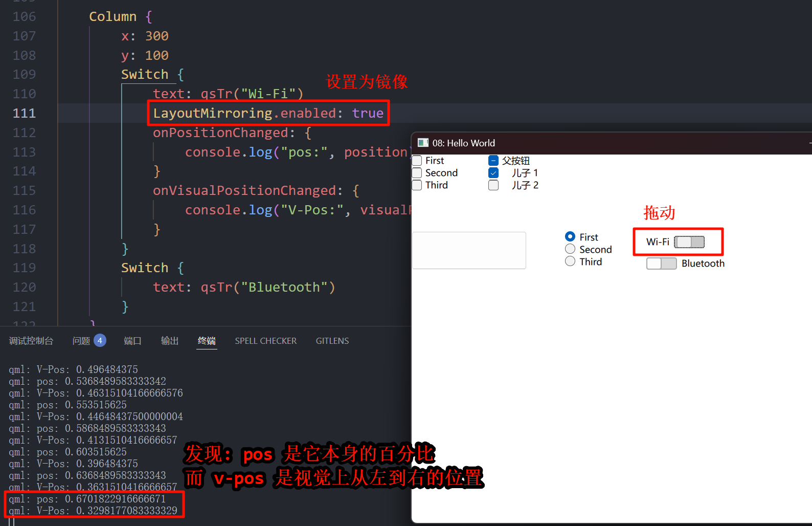
Task: Open the 端口 ports tab
Action: pos(132,341)
